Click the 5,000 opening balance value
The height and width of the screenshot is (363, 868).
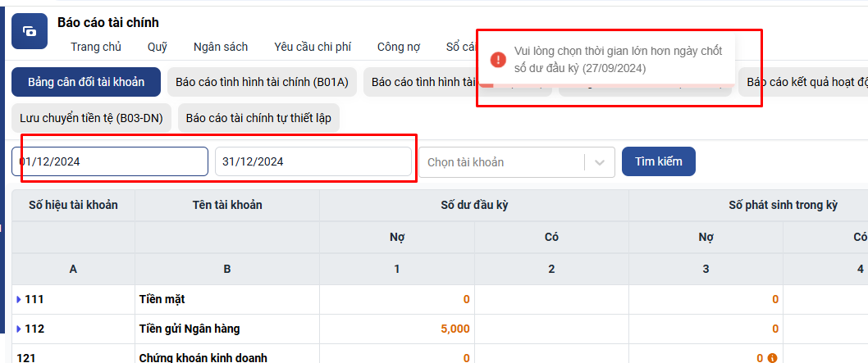[455, 329]
